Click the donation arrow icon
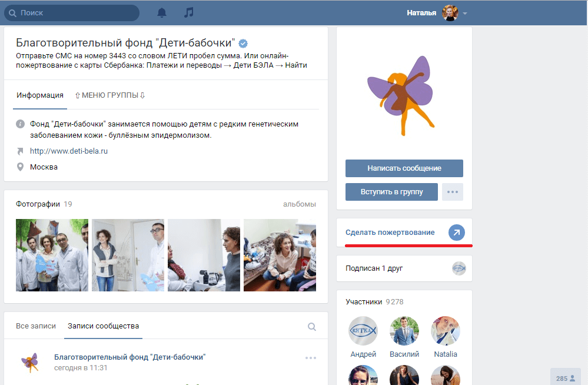The image size is (588, 385). pos(456,233)
